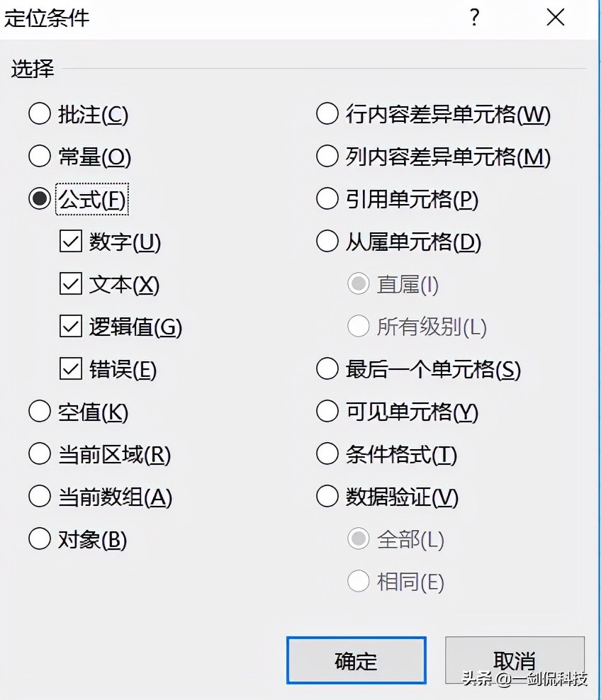Image resolution: width=601 pixels, height=700 pixels.
Task: Select the 空值 (Blanks) option
Action: 40,411
